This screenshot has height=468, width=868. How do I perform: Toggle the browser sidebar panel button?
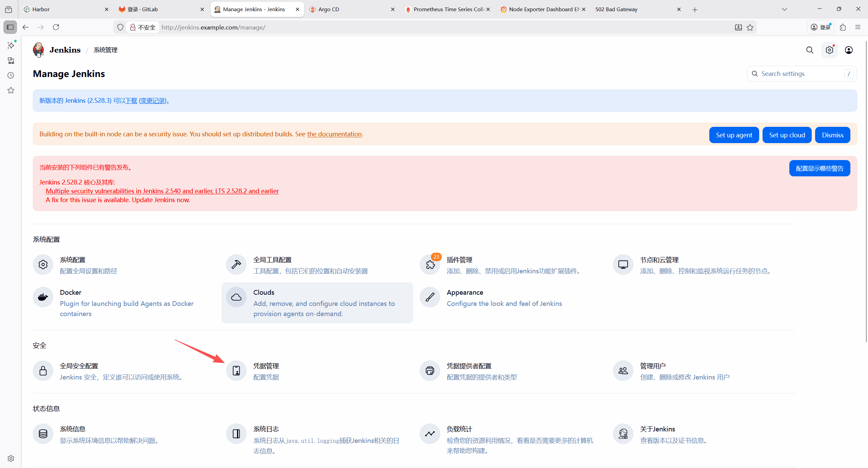(x=10, y=27)
